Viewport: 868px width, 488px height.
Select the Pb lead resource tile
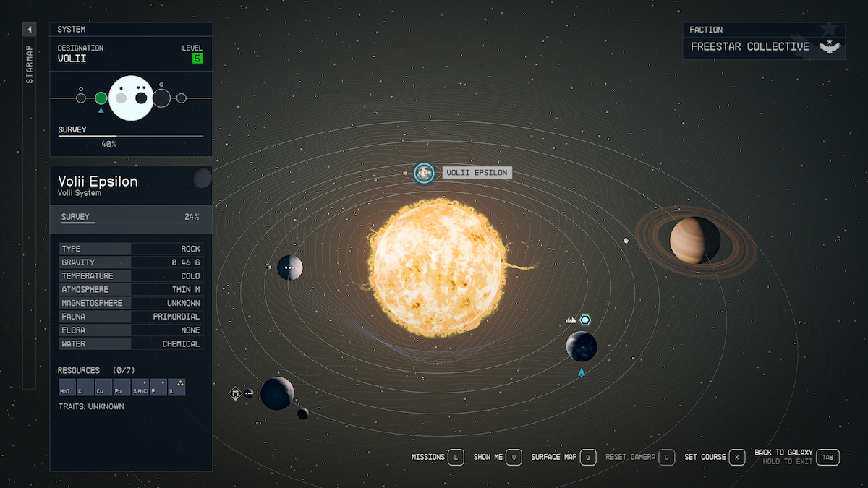point(122,388)
